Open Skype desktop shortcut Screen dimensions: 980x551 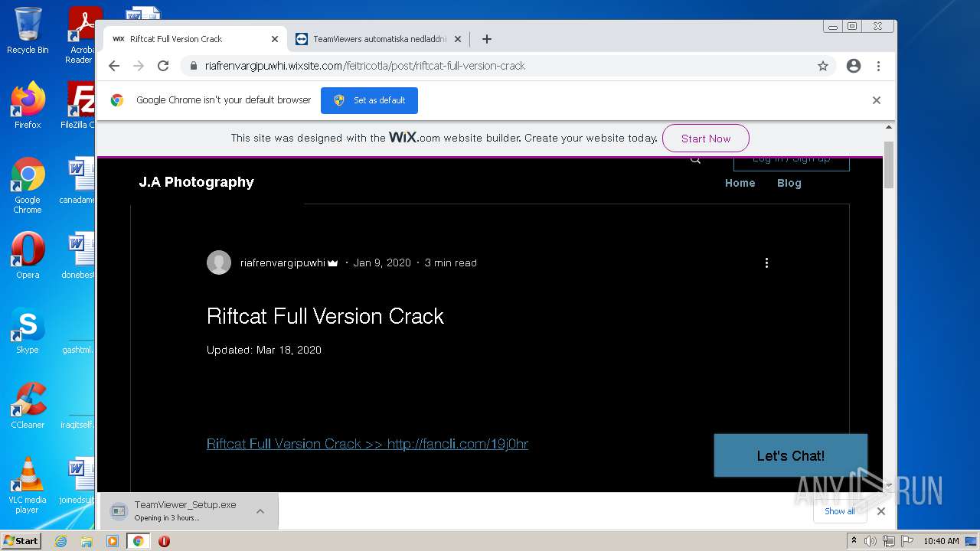pos(28,330)
